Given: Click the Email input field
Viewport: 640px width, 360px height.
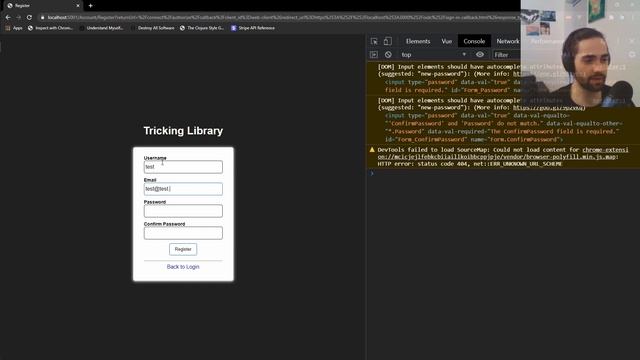Looking at the screenshot, I should tap(183, 189).
